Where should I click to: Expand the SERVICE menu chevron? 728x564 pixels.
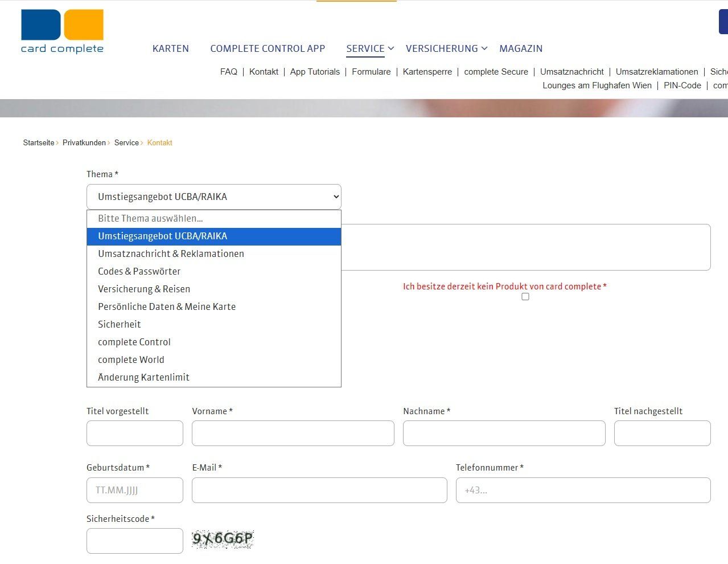(x=391, y=48)
